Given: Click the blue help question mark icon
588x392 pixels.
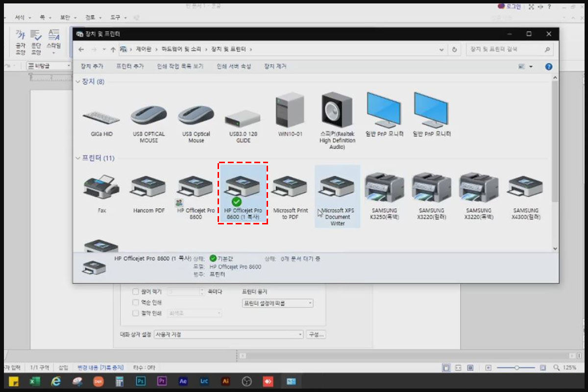Looking at the screenshot, I should tap(549, 67).
